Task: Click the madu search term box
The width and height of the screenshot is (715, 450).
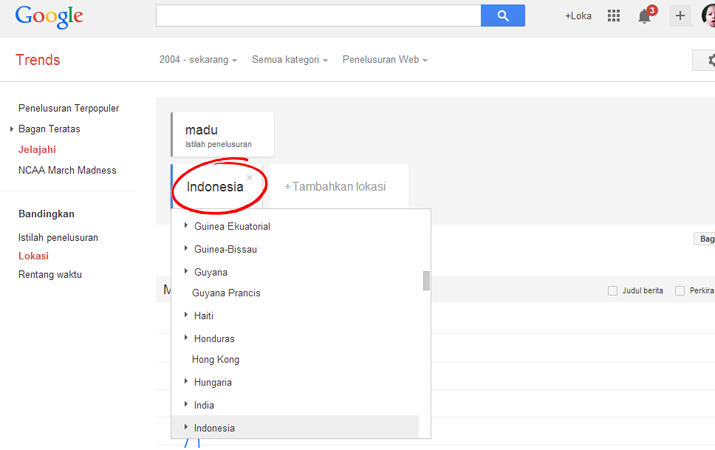Action: click(x=223, y=134)
